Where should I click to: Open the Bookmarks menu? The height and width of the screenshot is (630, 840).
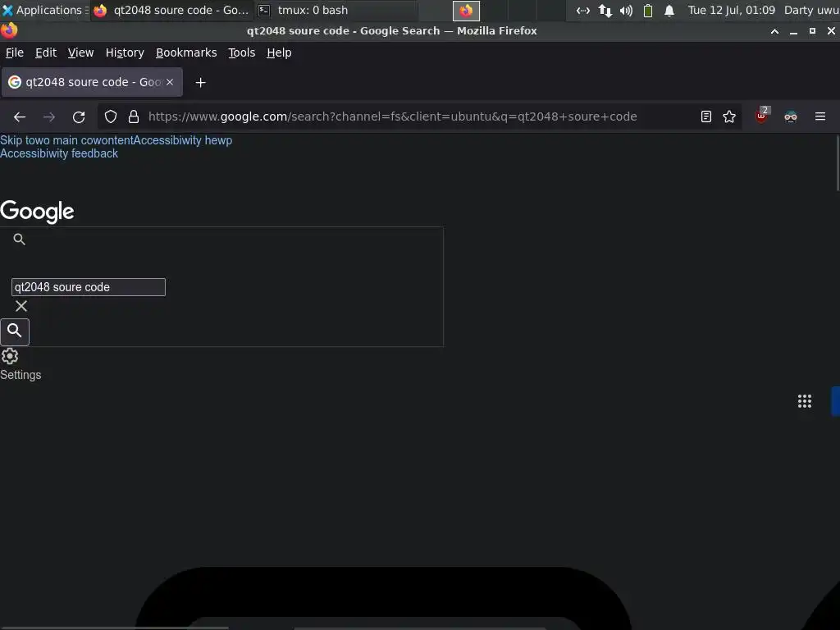coord(186,52)
